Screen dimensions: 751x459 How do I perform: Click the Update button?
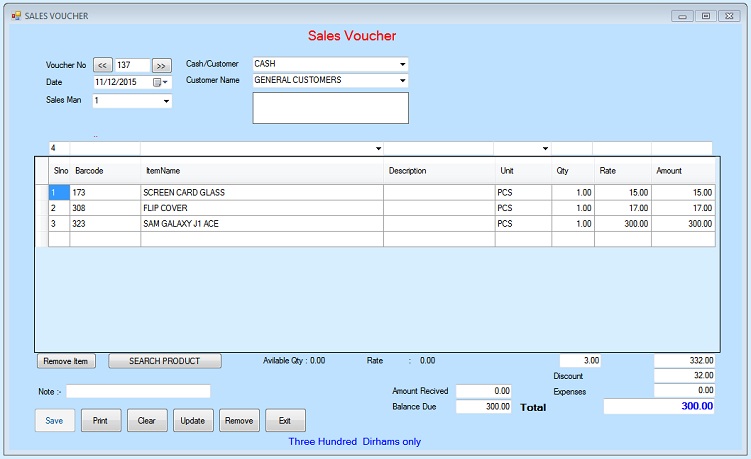coord(192,420)
